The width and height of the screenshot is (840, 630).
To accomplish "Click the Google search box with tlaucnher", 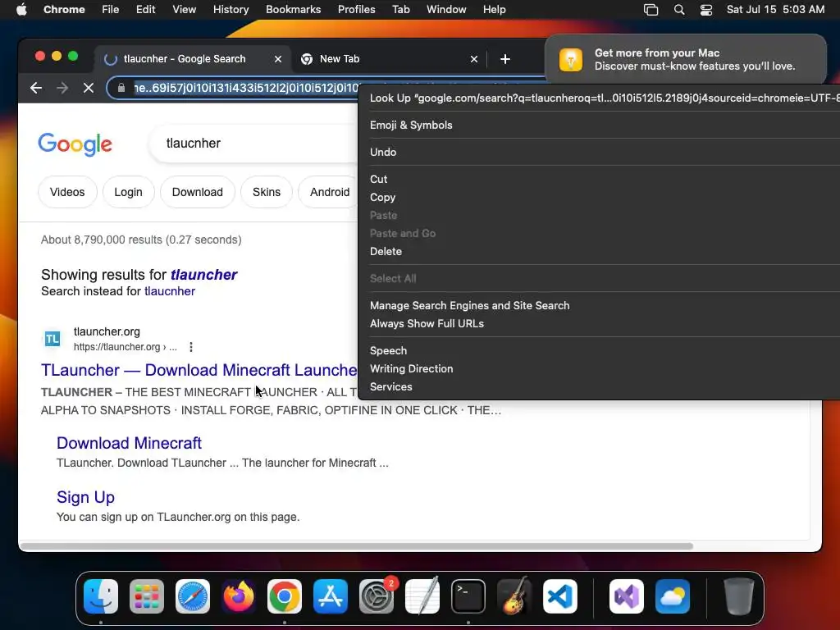I will tap(254, 144).
